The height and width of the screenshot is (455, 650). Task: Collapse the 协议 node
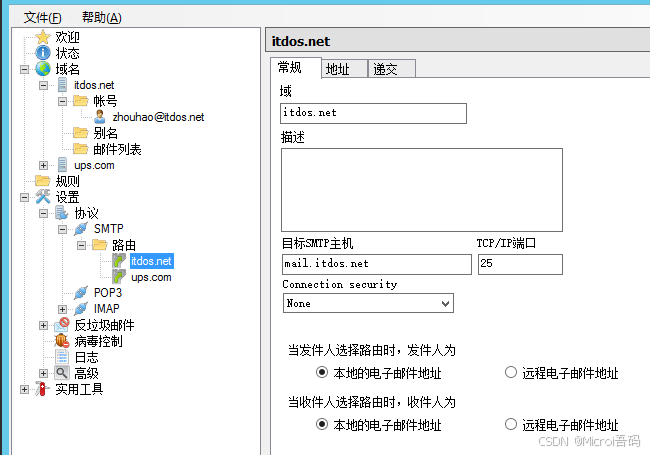pyautogui.click(x=44, y=213)
